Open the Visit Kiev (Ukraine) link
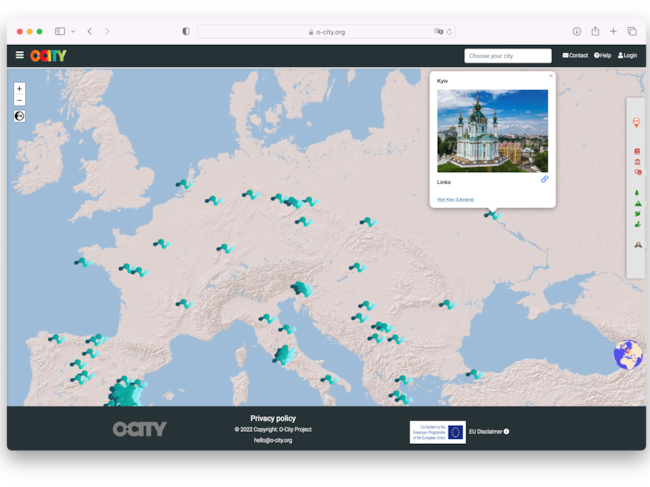Image resolution: width=650 pixels, height=487 pixels. pos(455,199)
